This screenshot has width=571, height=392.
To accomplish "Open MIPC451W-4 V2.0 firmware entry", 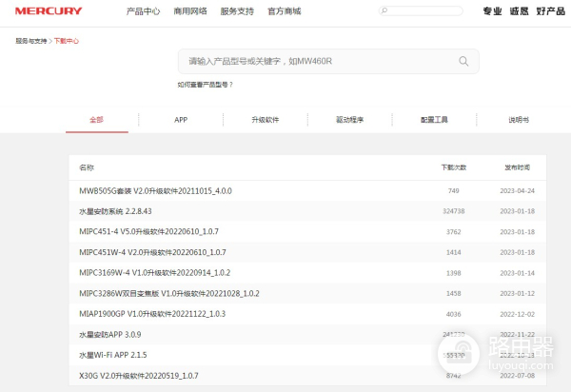I will tap(152, 252).
